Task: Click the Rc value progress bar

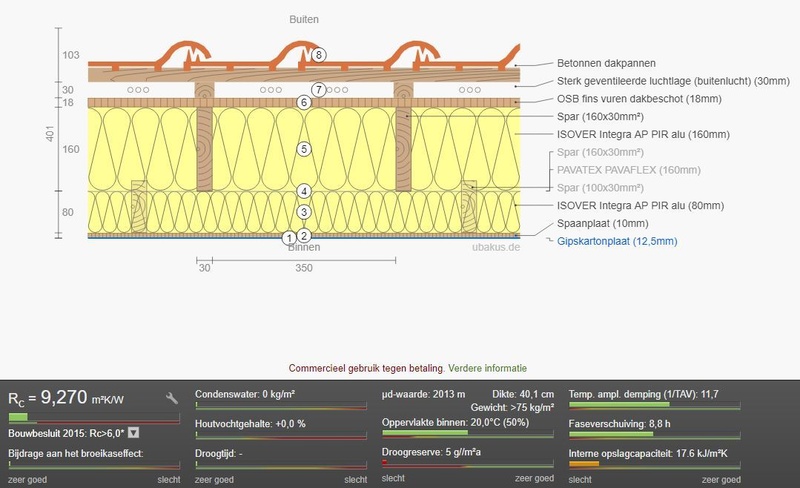Action: tap(94, 418)
